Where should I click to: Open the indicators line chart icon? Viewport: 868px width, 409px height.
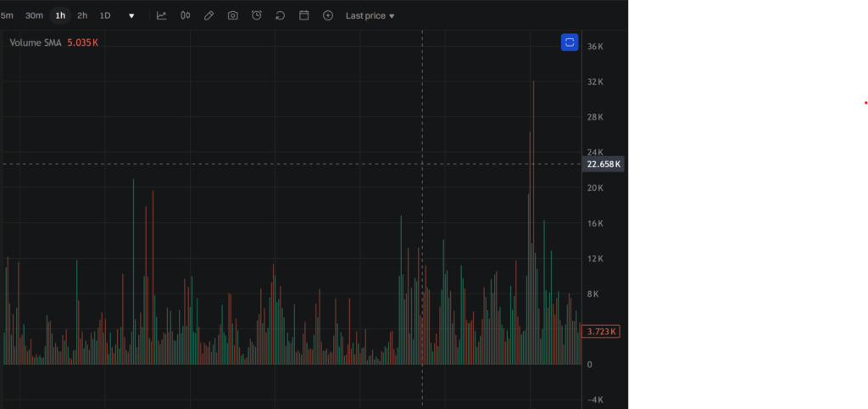(x=162, y=15)
